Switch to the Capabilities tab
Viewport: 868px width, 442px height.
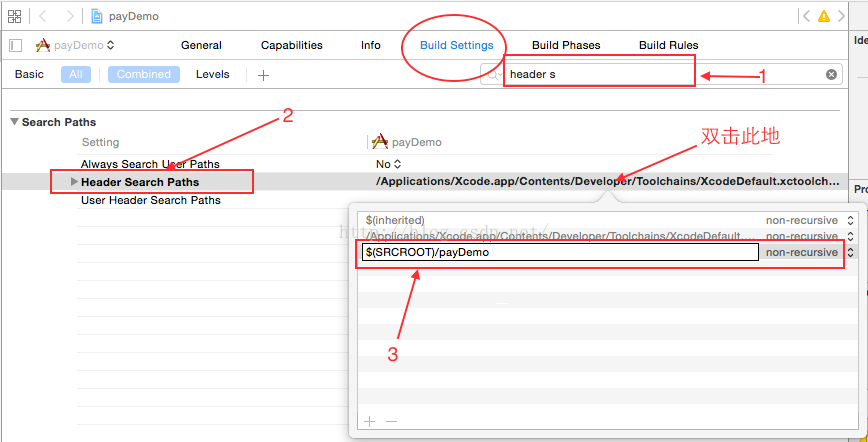click(292, 45)
